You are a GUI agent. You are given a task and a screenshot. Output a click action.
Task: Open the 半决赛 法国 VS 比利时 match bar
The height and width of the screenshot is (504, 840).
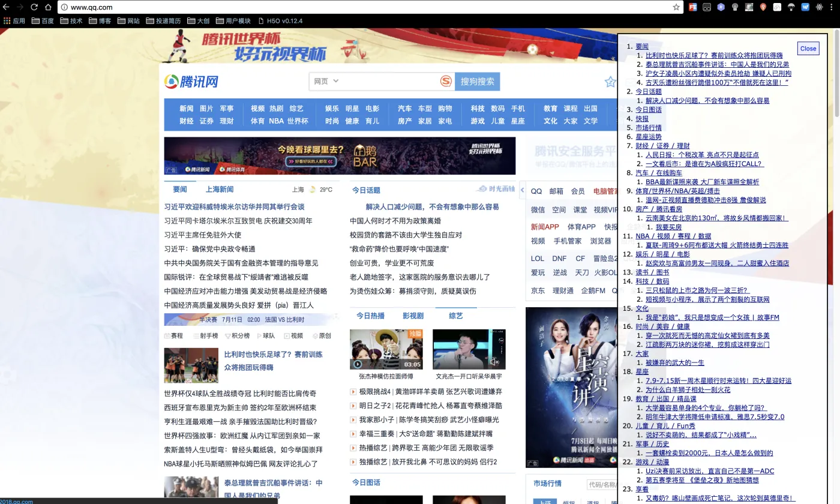coord(252,320)
